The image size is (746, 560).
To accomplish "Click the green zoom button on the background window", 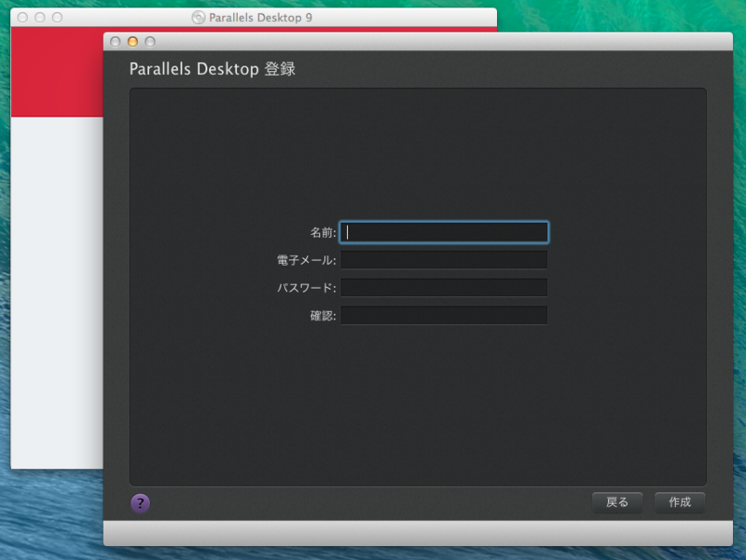I will (57, 16).
